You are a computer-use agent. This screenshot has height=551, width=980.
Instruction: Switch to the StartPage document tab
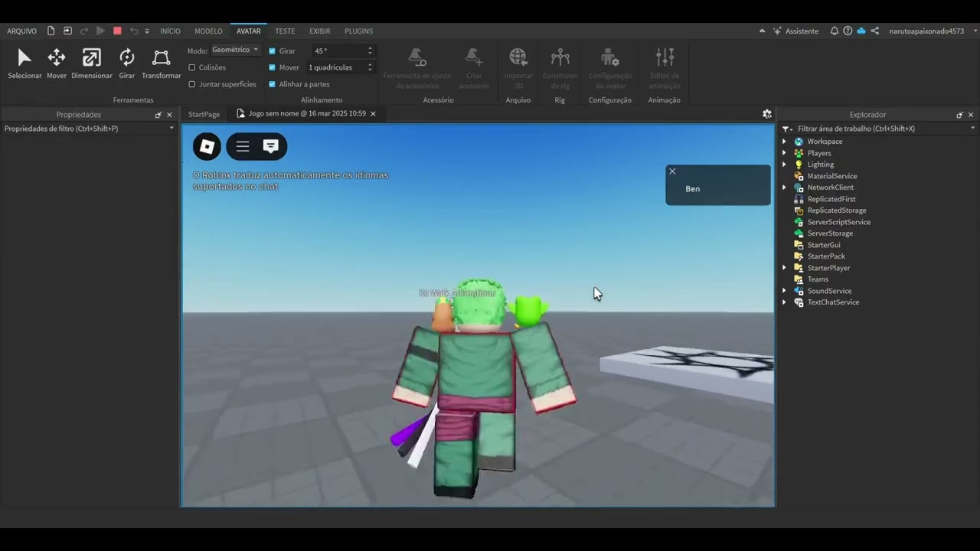[x=204, y=114]
